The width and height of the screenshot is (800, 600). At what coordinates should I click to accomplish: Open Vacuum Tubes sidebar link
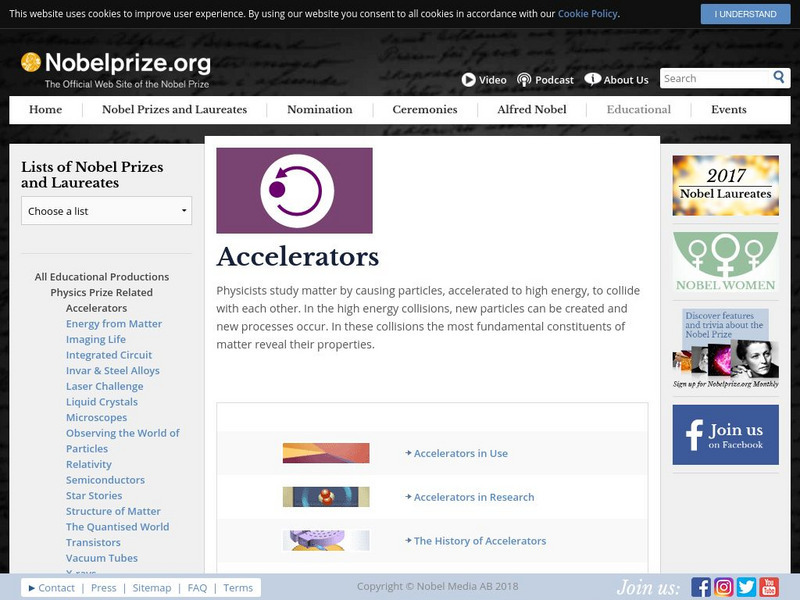(102, 558)
